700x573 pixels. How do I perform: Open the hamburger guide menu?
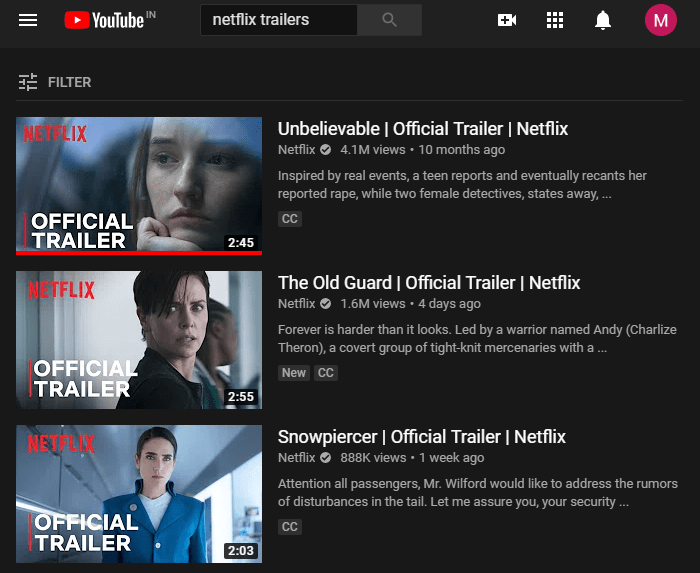(x=28, y=20)
